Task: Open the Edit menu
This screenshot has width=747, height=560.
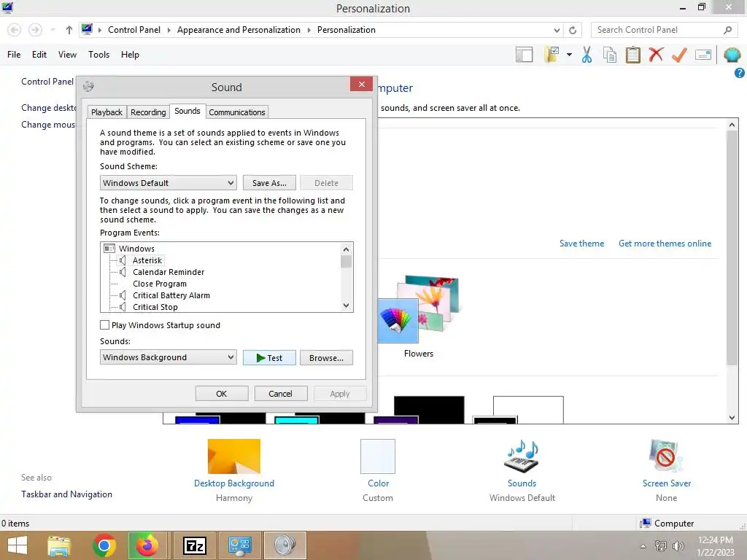Action: tap(39, 55)
